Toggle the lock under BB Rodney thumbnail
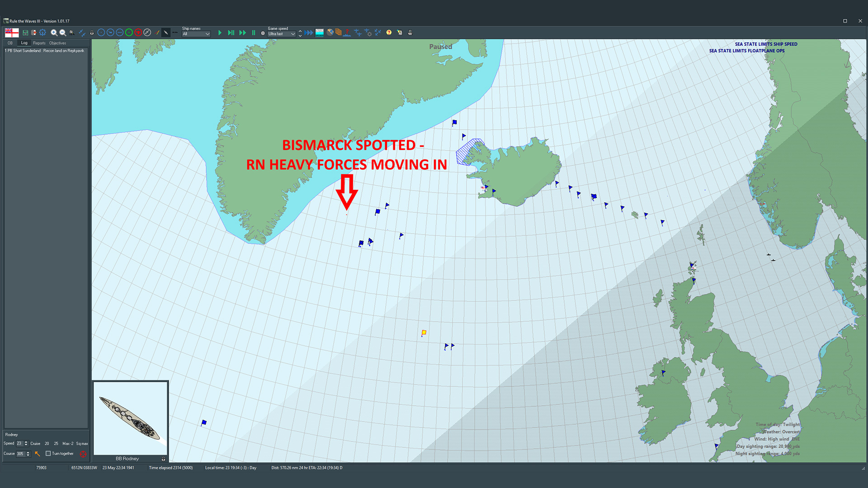Image resolution: width=868 pixels, height=488 pixels. 163,459
